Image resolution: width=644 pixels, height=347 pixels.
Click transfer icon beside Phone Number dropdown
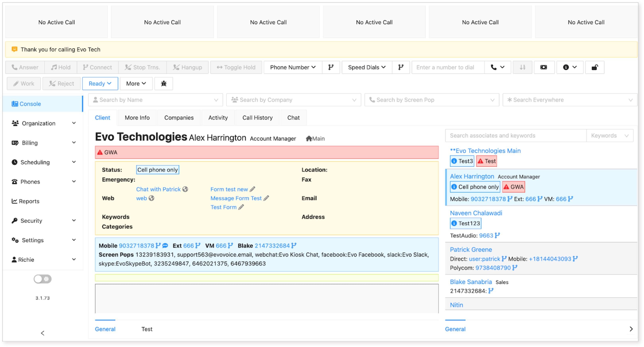click(331, 67)
